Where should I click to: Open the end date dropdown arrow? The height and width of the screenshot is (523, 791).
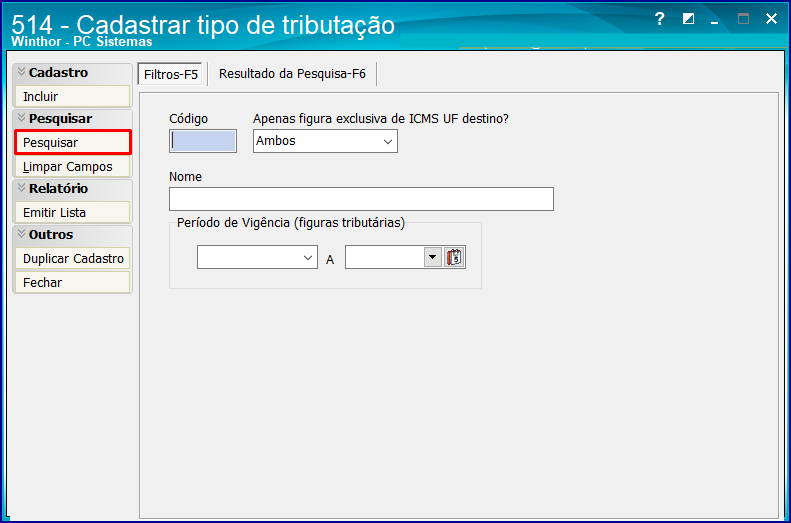432,257
